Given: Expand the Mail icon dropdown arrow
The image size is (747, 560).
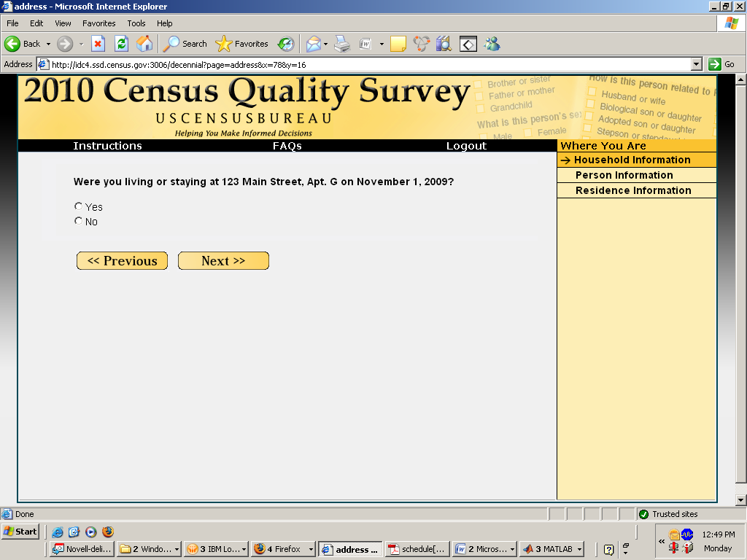Looking at the screenshot, I should point(326,44).
